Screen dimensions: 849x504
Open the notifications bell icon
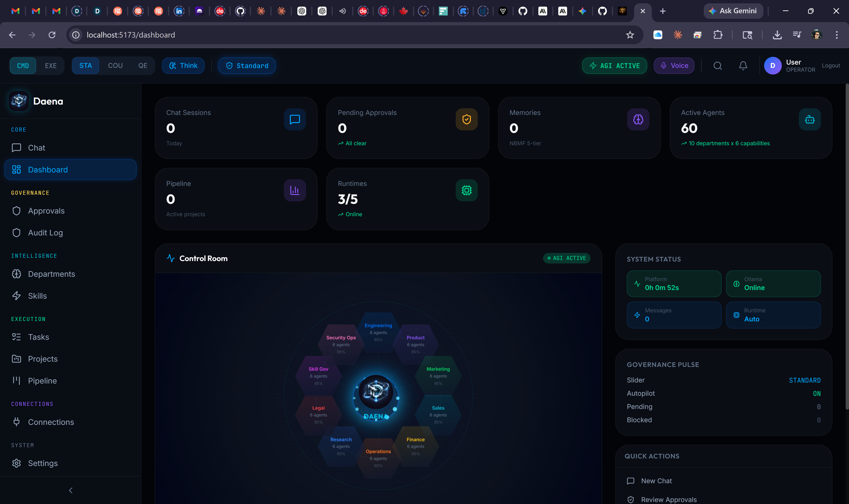[743, 66]
